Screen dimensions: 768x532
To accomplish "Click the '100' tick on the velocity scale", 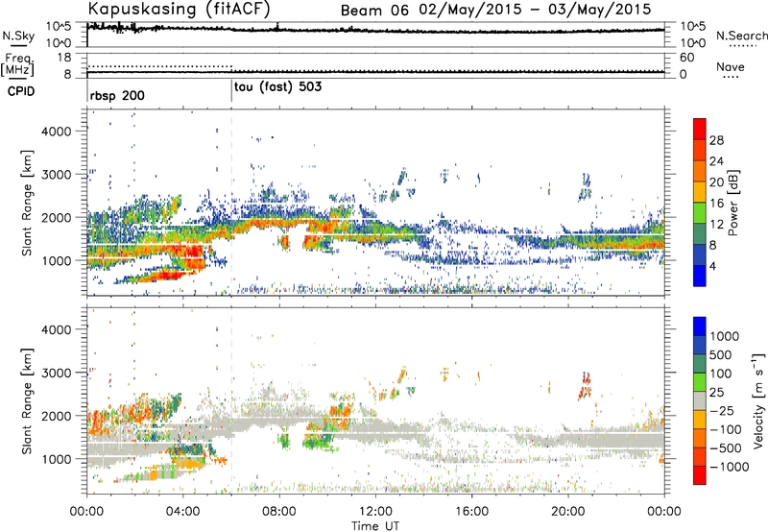I will click(721, 374).
